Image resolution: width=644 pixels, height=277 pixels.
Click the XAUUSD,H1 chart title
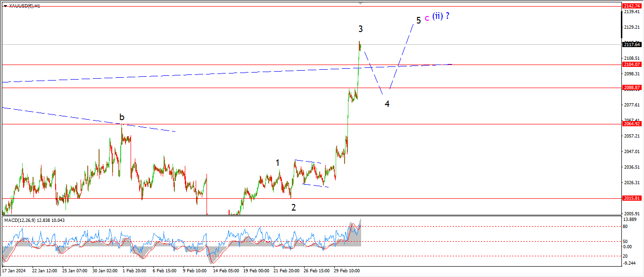[x=25, y=6]
